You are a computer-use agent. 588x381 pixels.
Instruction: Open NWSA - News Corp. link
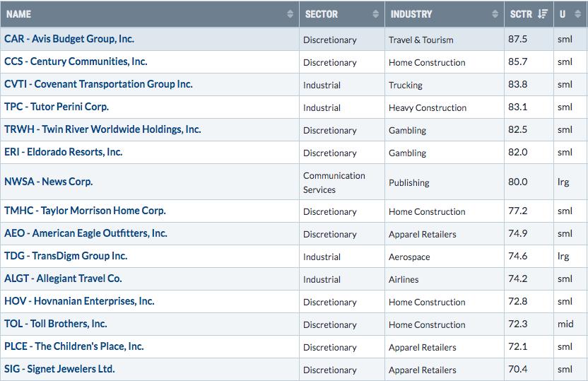[x=48, y=182]
